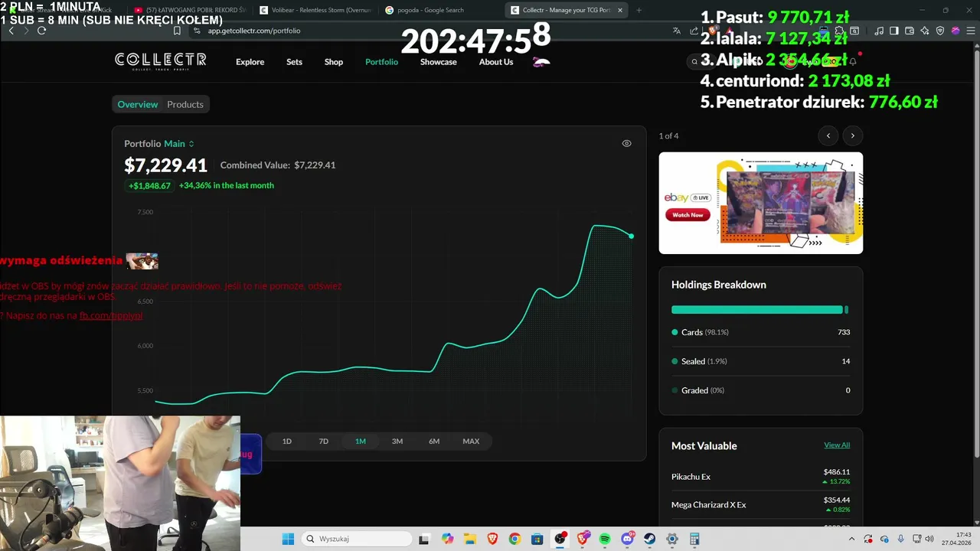This screenshot has height=551, width=980.
Task: Click the View All link in Most Valuable
Action: coord(837,445)
